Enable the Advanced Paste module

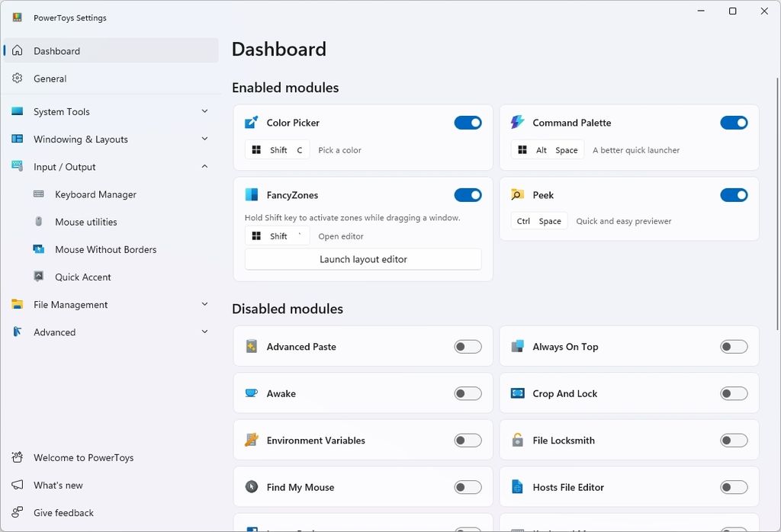tap(468, 346)
